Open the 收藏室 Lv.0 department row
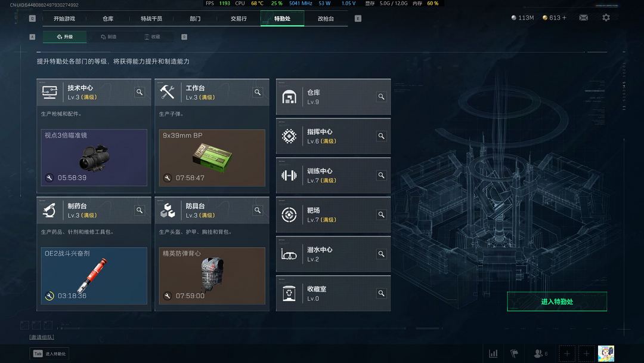The height and width of the screenshot is (363, 644). pos(333,294)
